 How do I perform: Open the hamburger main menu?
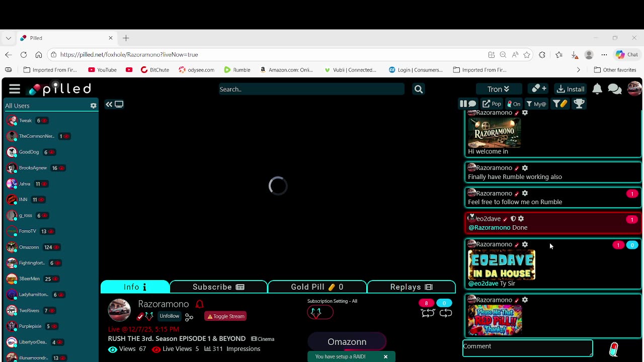[x=14, y=89]
